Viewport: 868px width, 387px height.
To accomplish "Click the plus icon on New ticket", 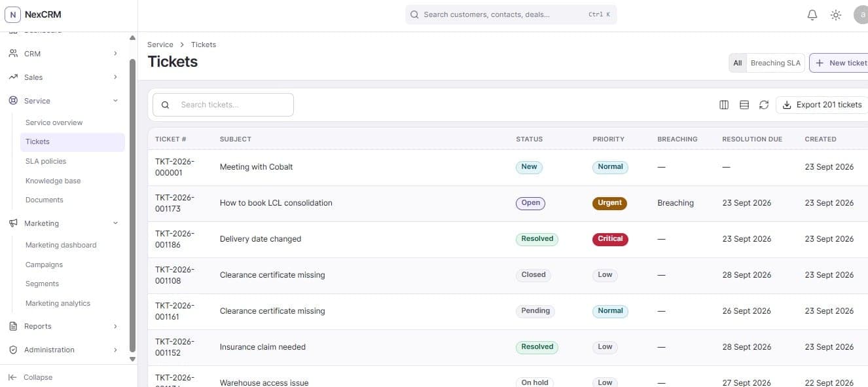I will point(820,63).
